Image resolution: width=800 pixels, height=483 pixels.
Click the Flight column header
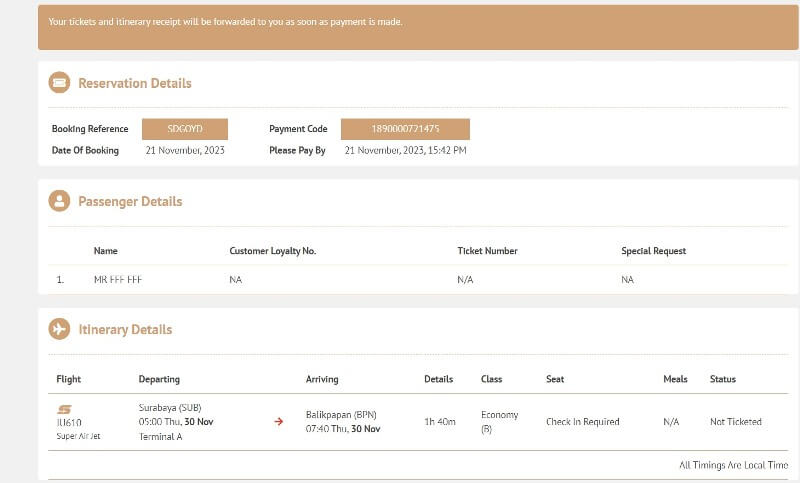[69, 379]
